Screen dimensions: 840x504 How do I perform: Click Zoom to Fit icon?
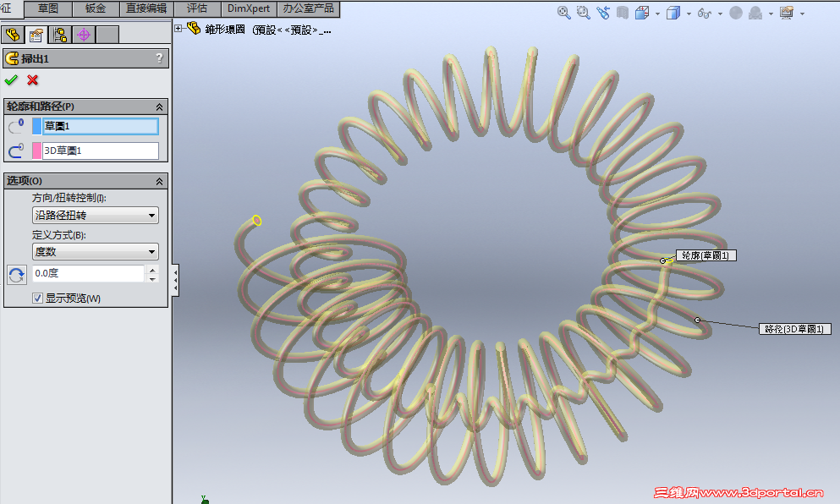coord(563,13)
